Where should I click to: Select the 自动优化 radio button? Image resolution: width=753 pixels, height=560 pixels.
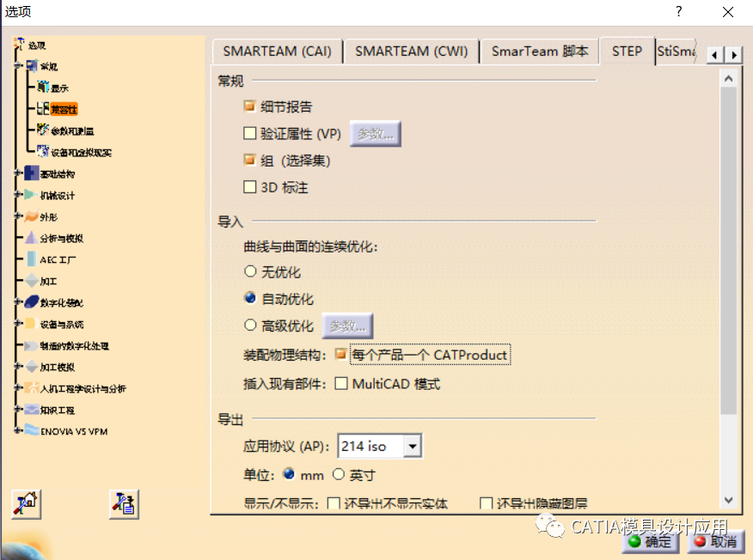pyautogui.click(x=250, y=298)
